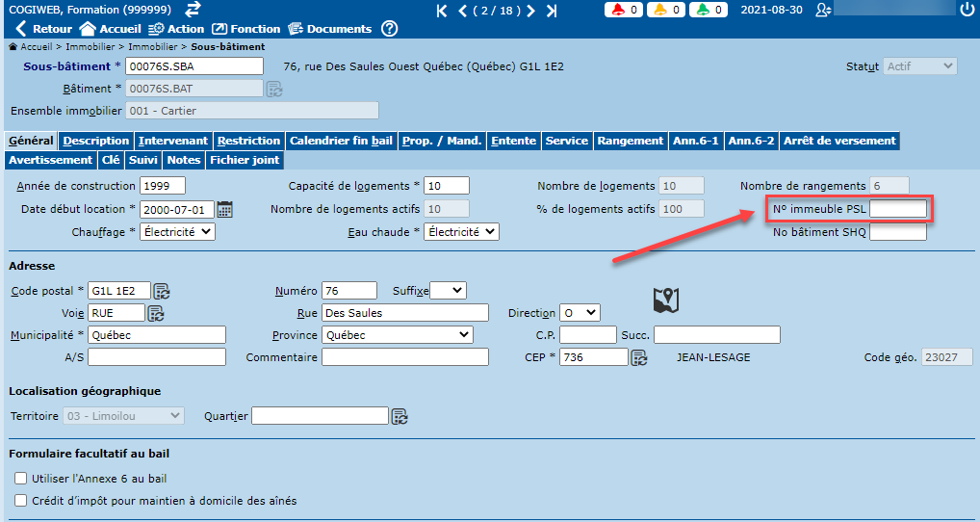Go to the first record arrow
The width and height of the screenshot is (980, 522).
442,11
